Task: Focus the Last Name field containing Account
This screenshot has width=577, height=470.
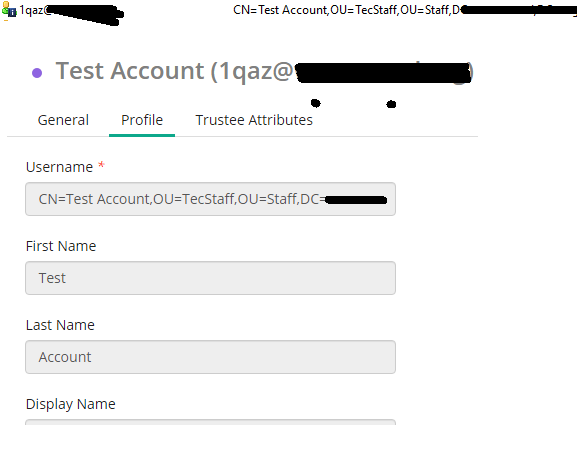Action: 210,357
